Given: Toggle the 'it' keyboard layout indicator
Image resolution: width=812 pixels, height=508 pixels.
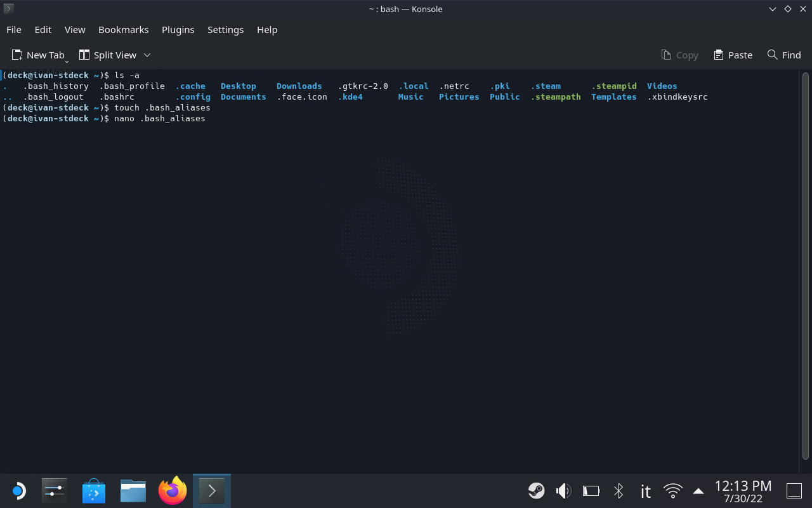Looking at the screenshot, I should point(645,490).
